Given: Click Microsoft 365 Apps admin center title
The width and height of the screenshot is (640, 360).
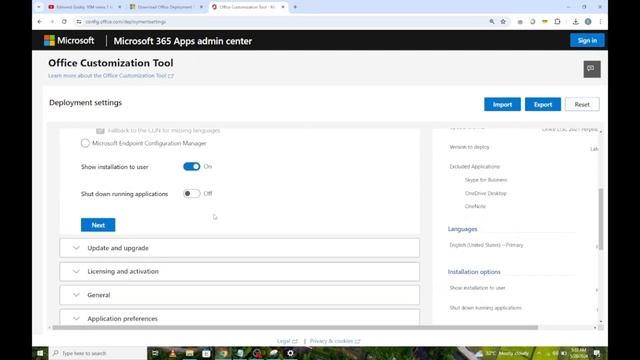Looking at the screenshot, I should (182, 41).
